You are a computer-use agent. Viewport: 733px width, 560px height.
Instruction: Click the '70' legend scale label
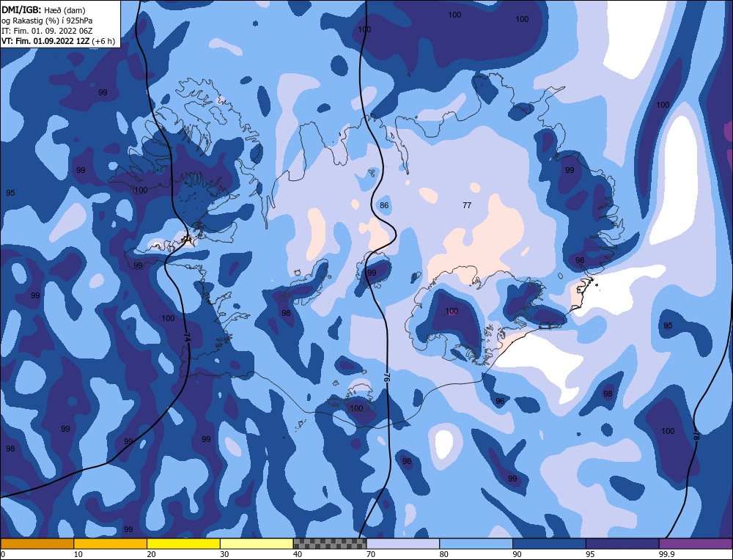(x=371, y=554)
